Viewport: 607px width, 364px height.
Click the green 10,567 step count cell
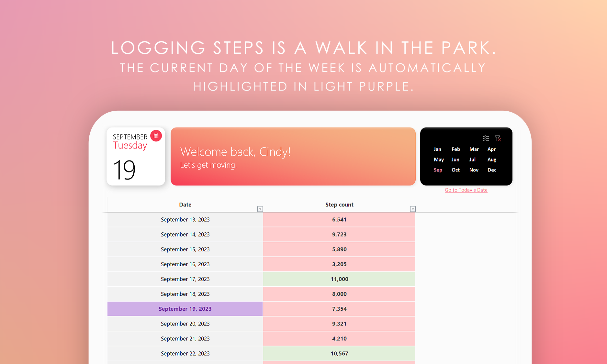pyautogui.click(x=339, y=353)
